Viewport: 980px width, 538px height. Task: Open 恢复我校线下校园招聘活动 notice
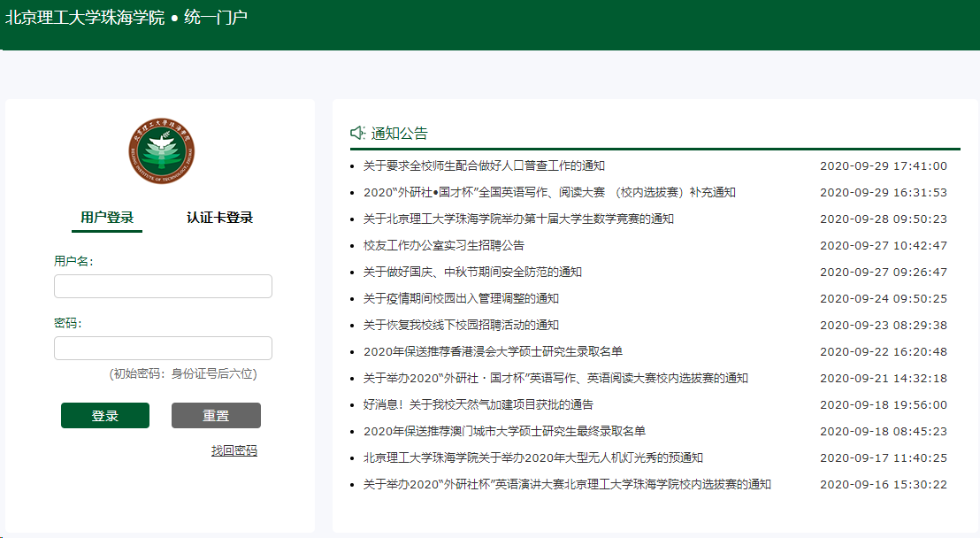click(x=461, y=326)
